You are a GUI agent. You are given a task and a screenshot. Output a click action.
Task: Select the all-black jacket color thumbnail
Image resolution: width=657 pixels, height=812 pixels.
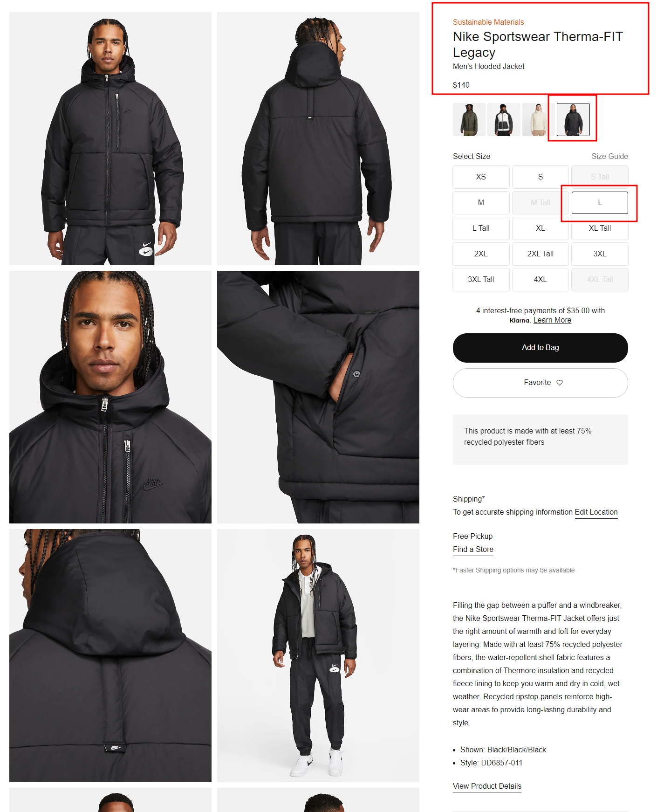pyautogui.click(x=573, y=120)
